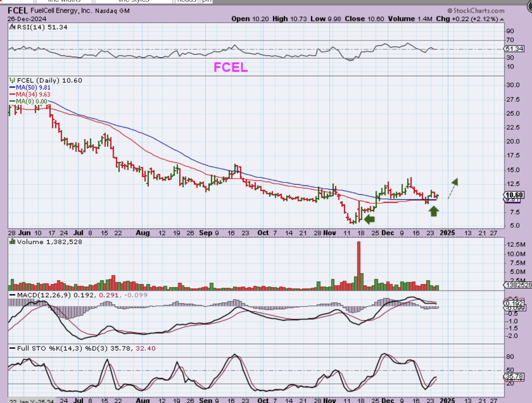Click the MA(0) 0.00 legend entry
Viewport: 532px width, 403px height.
pyautogui.click(x=28, y=101)
